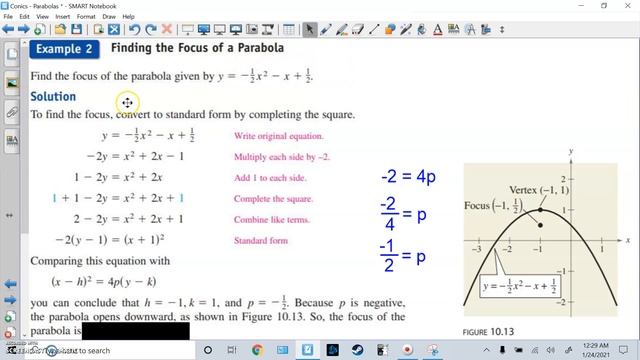The image size is (640, 360).
Task: Go to next page using bottom-left blue arrow
Action: (x=11, y=300)
